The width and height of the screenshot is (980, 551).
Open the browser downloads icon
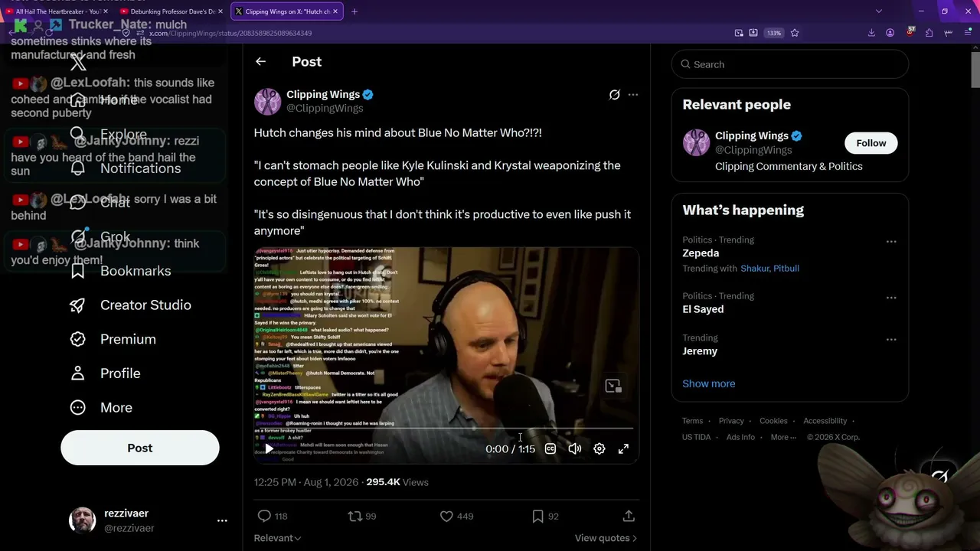[871, 33]
